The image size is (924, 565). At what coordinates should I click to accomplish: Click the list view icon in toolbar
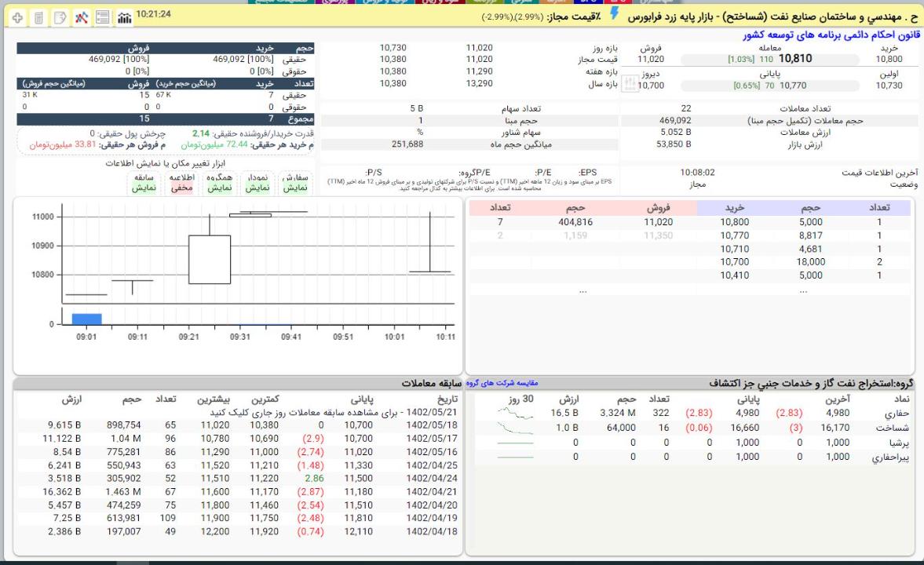[x=102, y=16]
